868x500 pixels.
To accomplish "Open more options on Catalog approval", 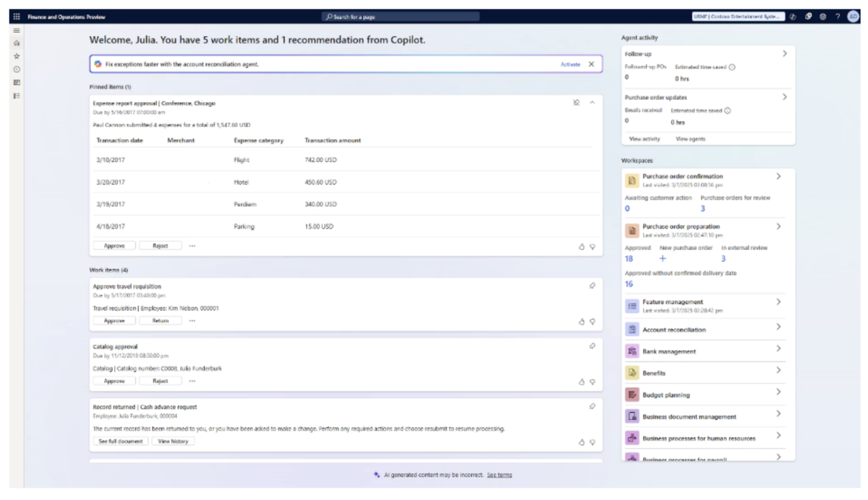I will click(x=192, y=381).
